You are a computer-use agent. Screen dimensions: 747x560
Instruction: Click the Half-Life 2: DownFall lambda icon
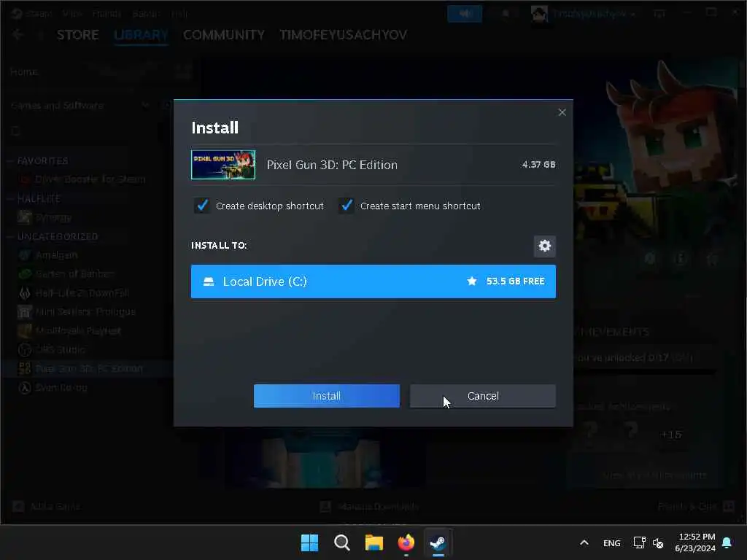(25, 293)
